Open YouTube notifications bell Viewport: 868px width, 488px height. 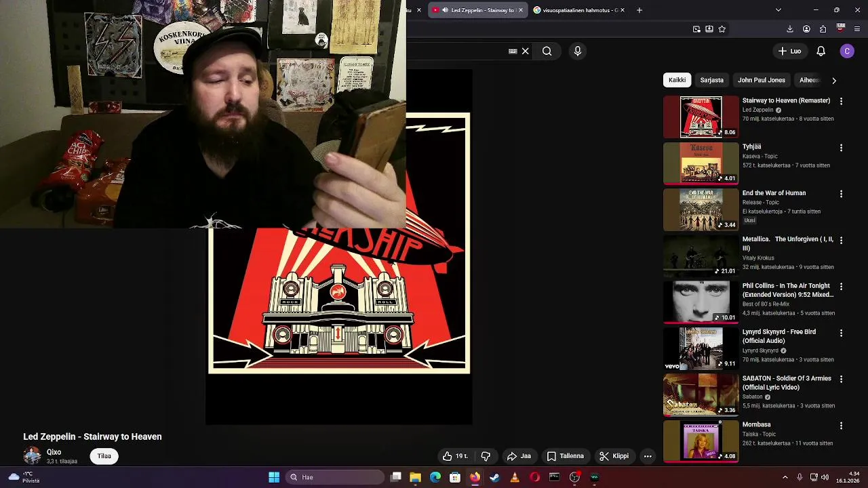(821, 51)
